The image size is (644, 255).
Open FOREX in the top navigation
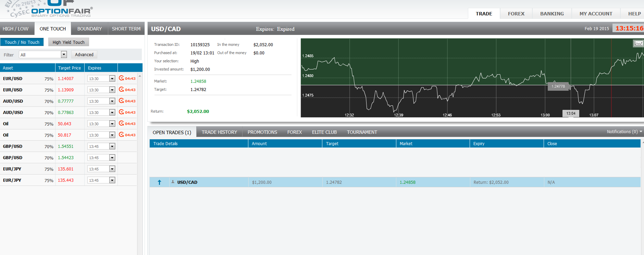516,14
